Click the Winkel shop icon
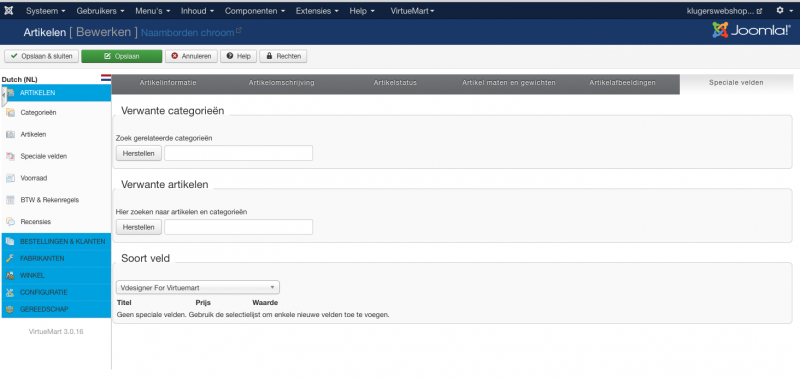Image resolution: width=800 pixels, height=381 pixels. pos(10,275)
